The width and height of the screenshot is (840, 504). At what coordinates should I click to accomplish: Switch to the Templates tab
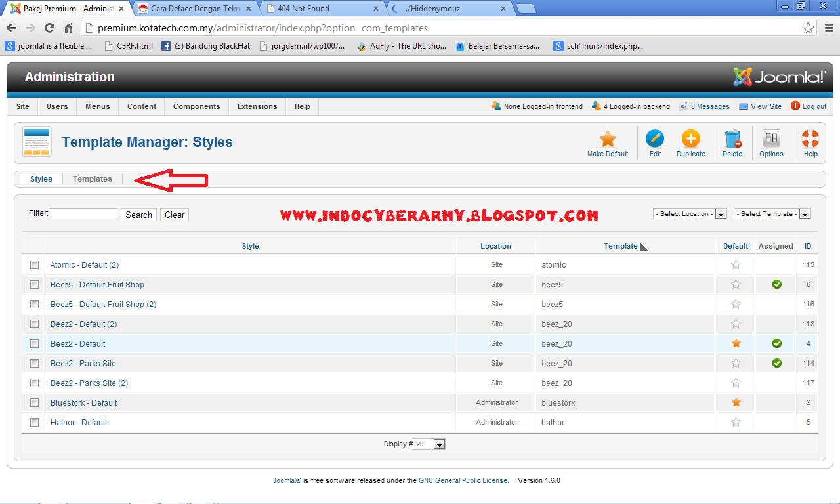tap(93, 179)
